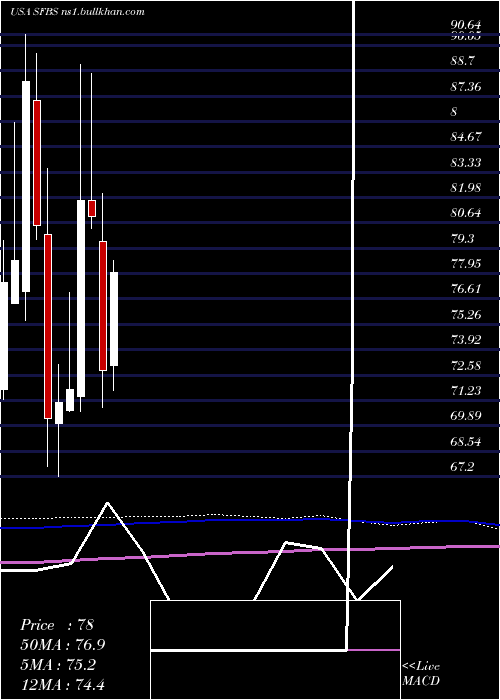The height and width of the screenshot is (700, 500).
Task: Click the 83.33 price axis label
Action: (466, 162)
